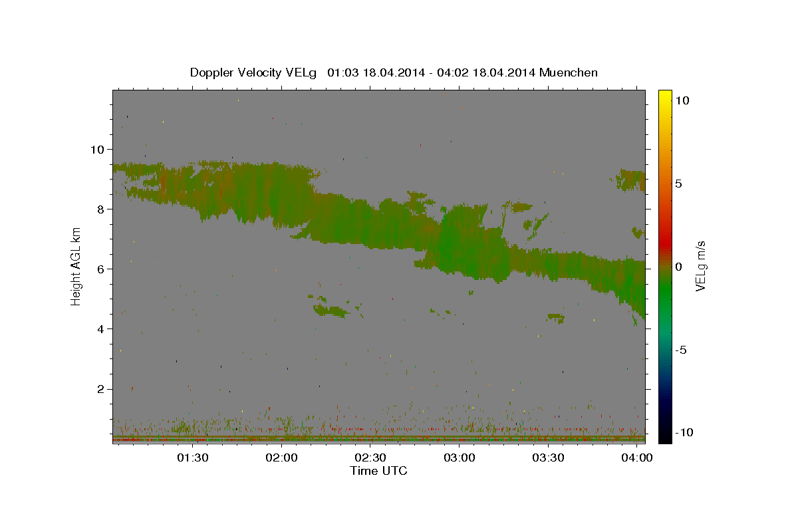Click the small cloud patch near 4.6 km at 02:15
The width and height of the screenshot is (798, 532).
pyautogui.click(x=331, y=309)
